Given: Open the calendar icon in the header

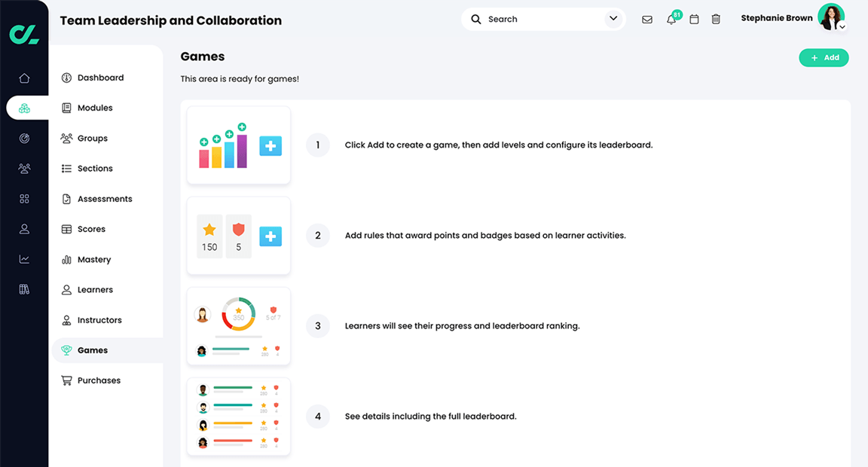Looking at the screenshot, I should (x=694, y=19).
